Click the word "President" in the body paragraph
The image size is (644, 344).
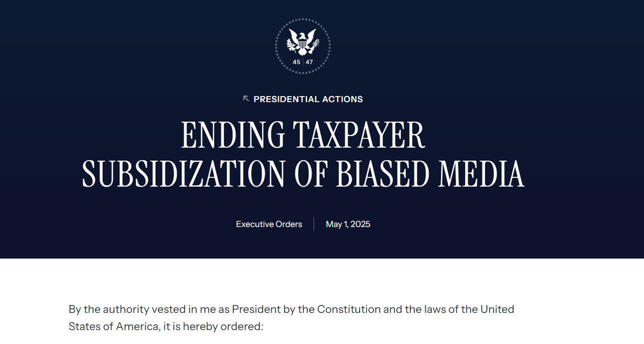click(x=256, y=309)
